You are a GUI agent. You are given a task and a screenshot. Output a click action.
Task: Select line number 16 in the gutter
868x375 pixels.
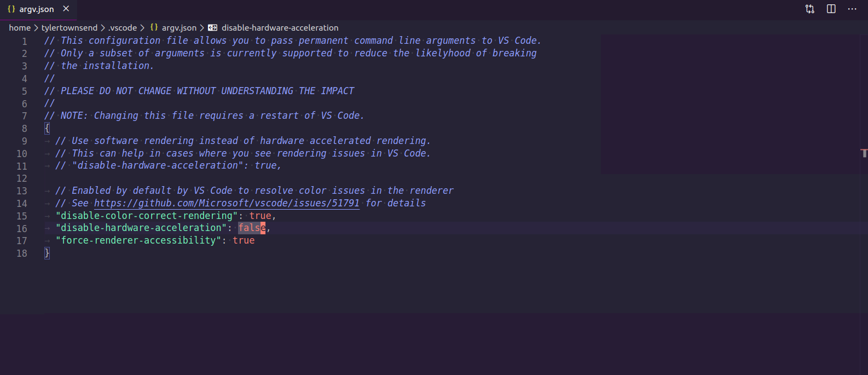(22, 228)
